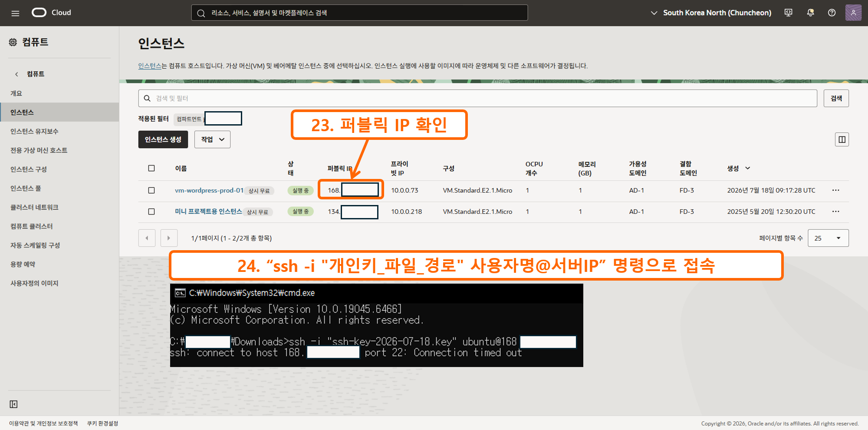Open the vm-wordpress-prod-01 instance link
868x430 pixels.
209,190
